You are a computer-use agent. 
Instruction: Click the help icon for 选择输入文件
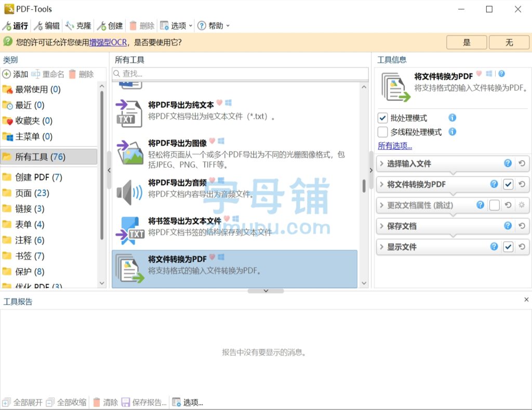508,163
